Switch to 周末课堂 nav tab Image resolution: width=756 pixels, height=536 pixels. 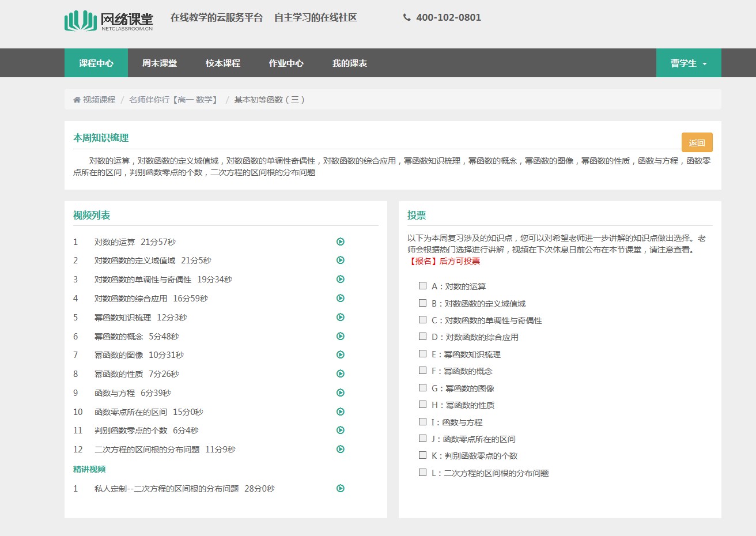160,63
